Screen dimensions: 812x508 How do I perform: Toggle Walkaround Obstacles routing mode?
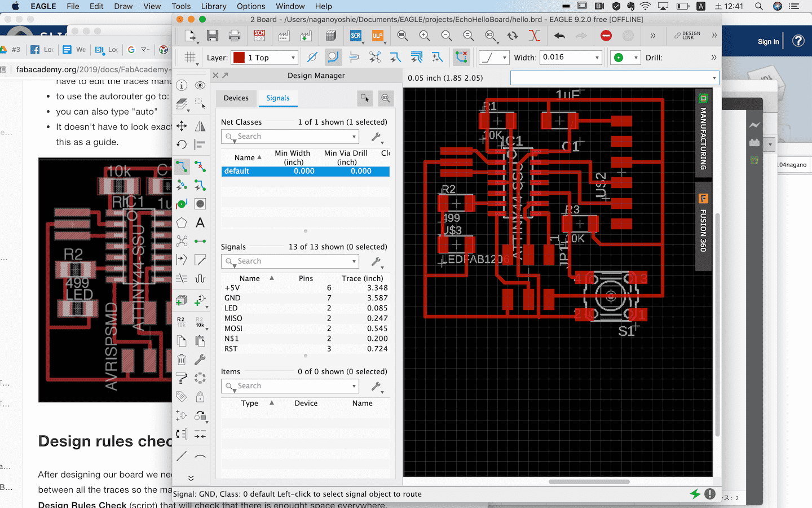333,58
